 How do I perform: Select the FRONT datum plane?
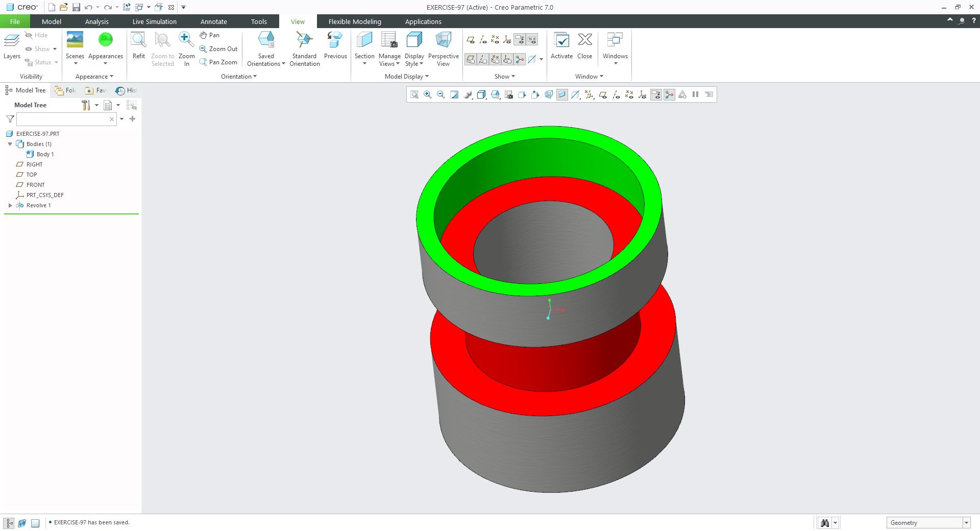[x=36, y=185]
